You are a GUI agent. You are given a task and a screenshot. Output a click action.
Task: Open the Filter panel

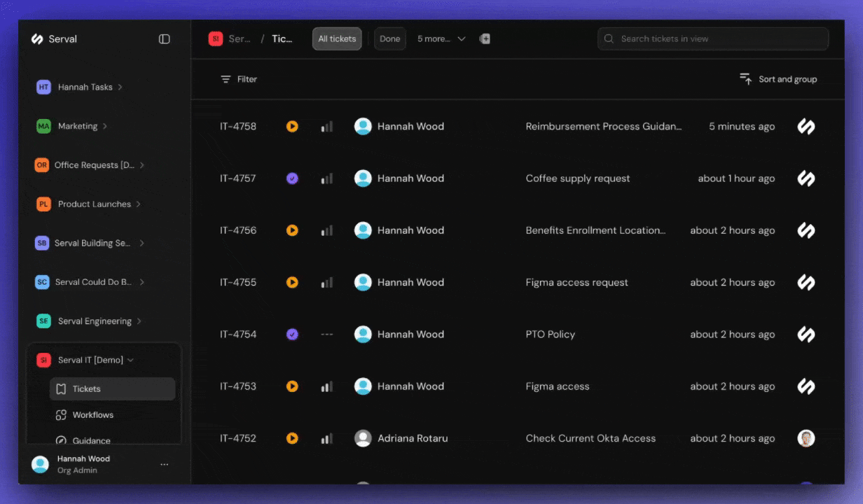(238, 79)
